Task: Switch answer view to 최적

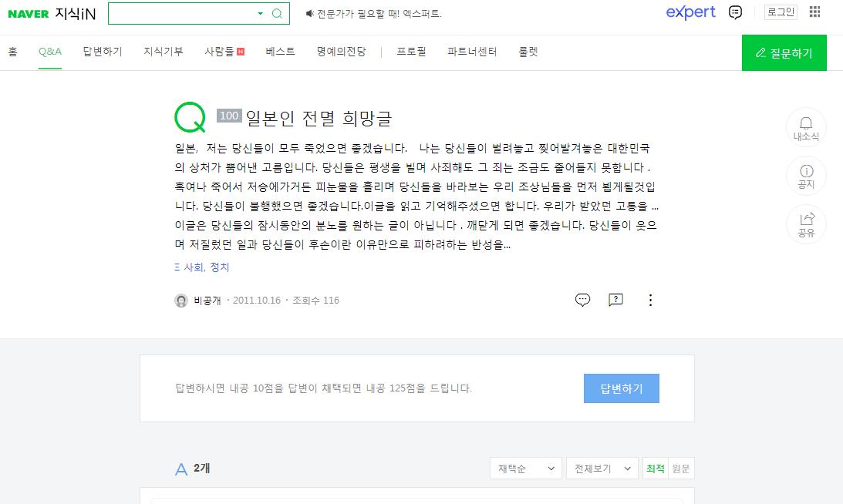Action: [655, 469]
